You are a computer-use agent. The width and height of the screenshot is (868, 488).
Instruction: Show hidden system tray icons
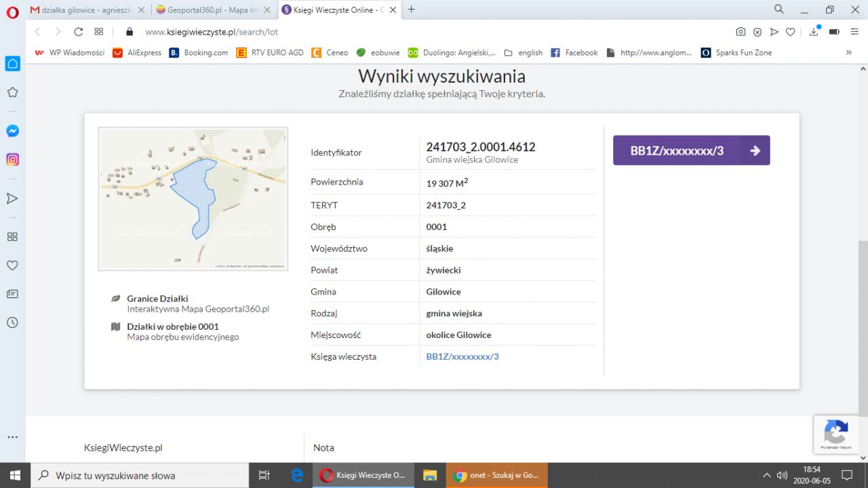(767, 475)
